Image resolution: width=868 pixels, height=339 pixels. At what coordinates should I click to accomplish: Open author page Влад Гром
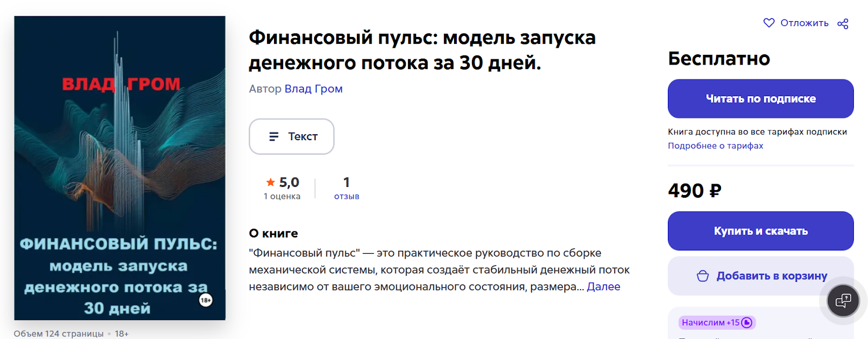click(314, 89)
